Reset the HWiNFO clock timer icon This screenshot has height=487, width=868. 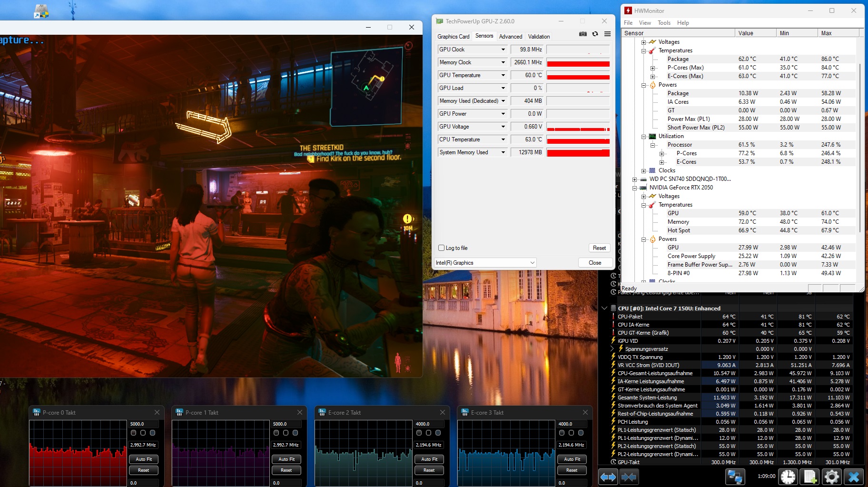(788, 477)
